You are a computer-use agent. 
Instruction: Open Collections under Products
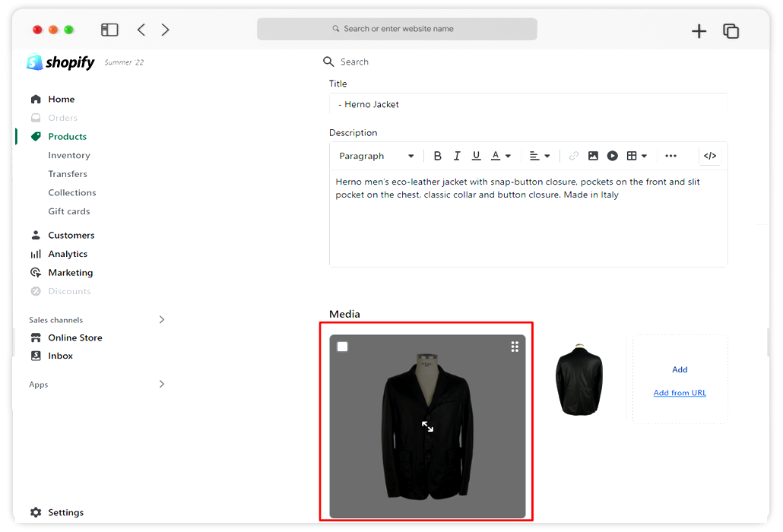tap(72, 192)
